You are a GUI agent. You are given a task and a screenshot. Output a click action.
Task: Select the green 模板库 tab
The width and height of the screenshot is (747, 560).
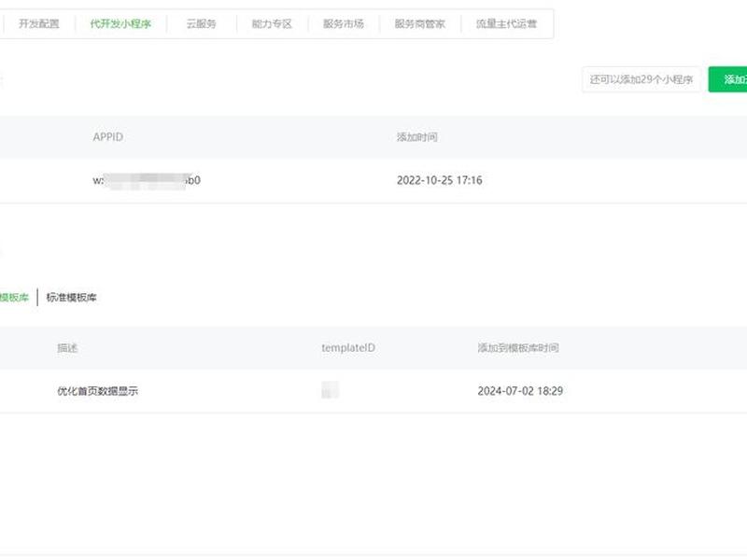pyautogui.click(x=14, y=298)
